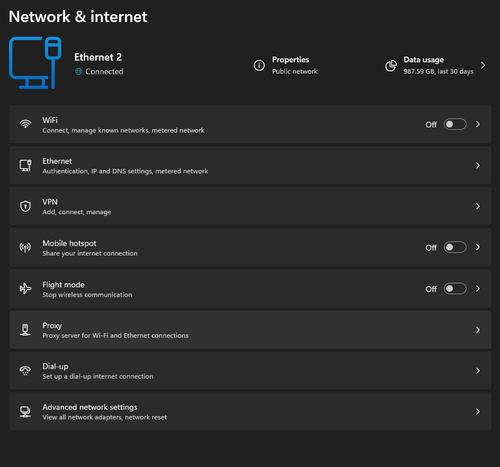Expand the VPN row chevron

pyautogui.click(x=478, y=206)
